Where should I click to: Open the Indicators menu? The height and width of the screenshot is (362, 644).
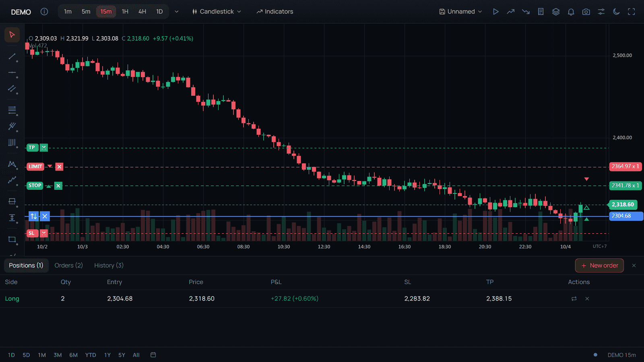pos(275,12)
